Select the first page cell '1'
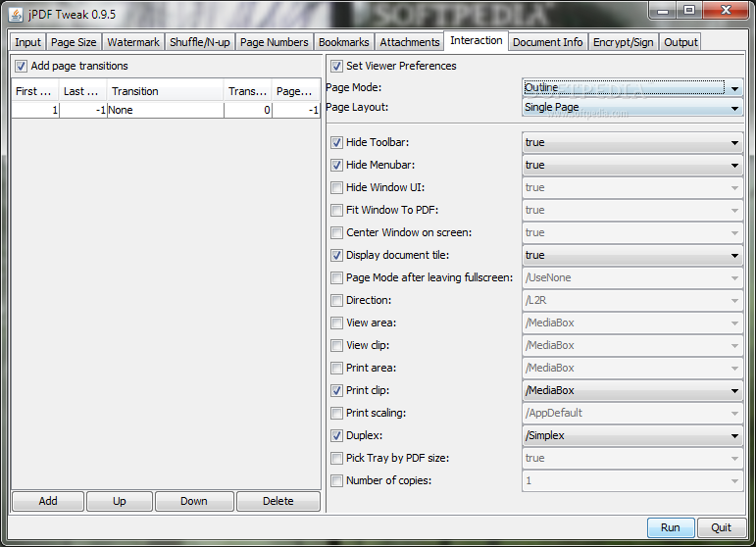 tap(35, 111)
